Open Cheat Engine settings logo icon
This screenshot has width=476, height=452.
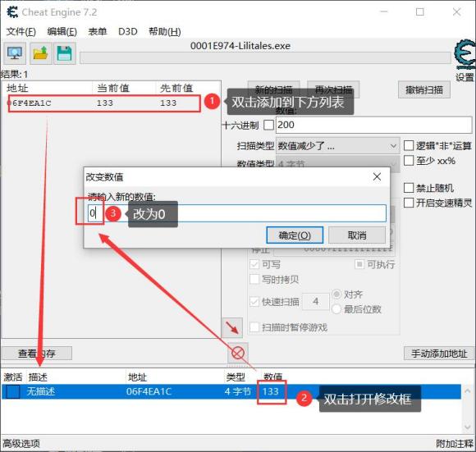(x=465, y=55)
